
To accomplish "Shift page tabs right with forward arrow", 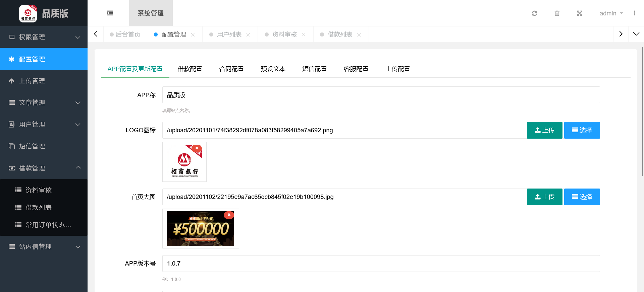I will coord(621,34).
